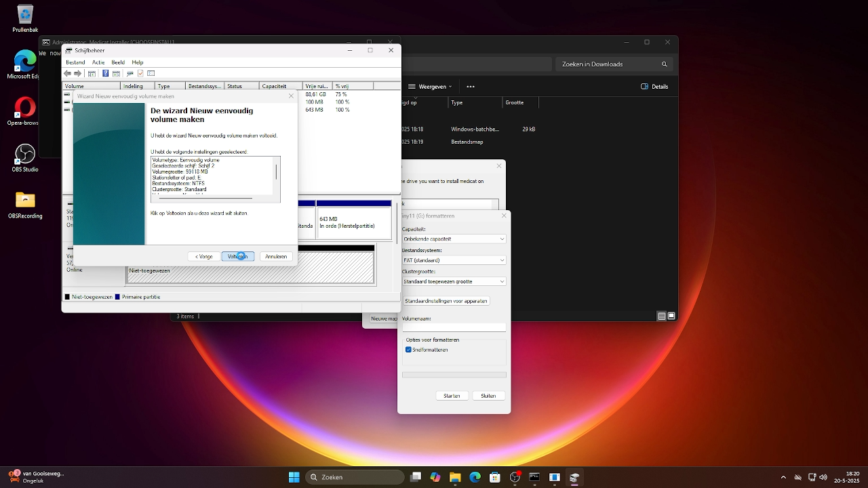Viewport: 868px width, 488px height.
Task: Open Microsoft Store from the taskbar
Action: (x=495, y=477)
